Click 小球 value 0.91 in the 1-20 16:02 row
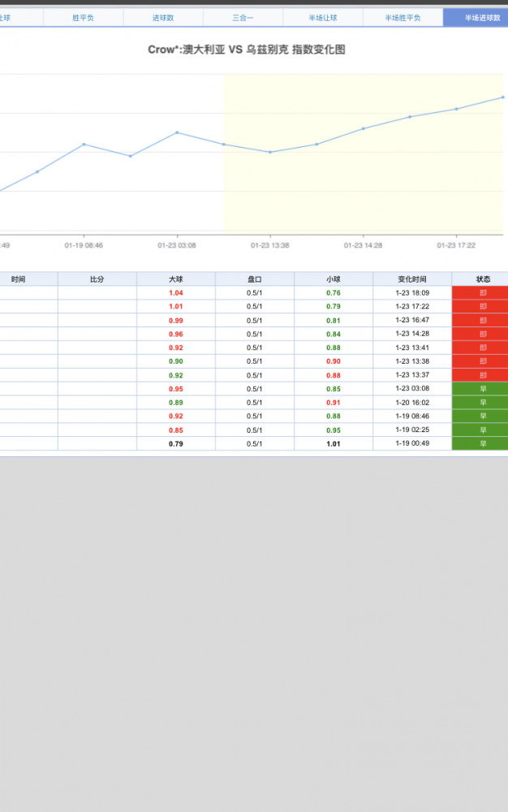Viewport: 508px width, 812px height. click(334, 403)
